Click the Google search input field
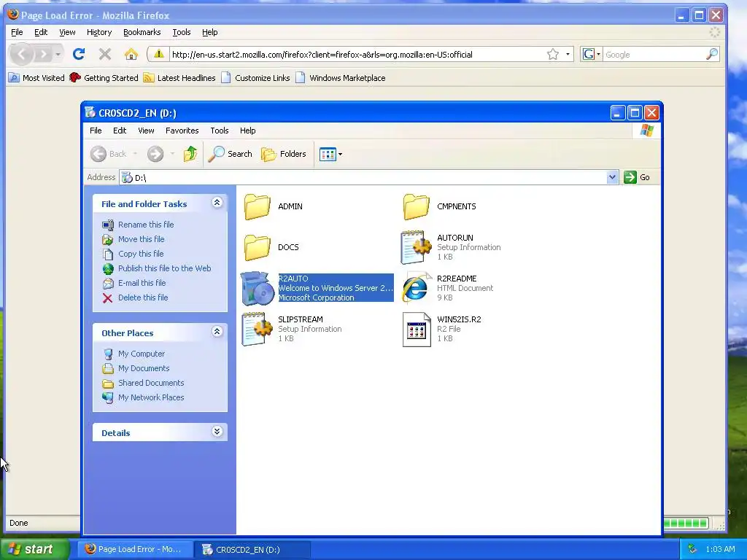 (x=654, y=54)
